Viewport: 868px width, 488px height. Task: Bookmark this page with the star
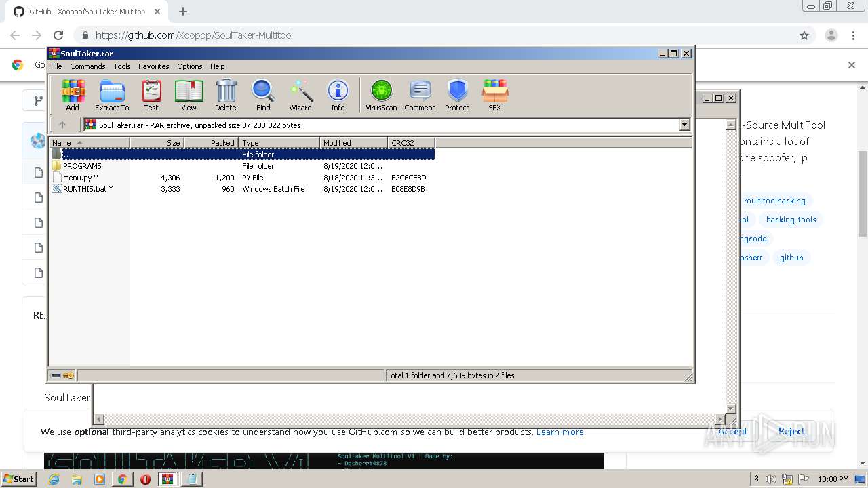[804, 35]
